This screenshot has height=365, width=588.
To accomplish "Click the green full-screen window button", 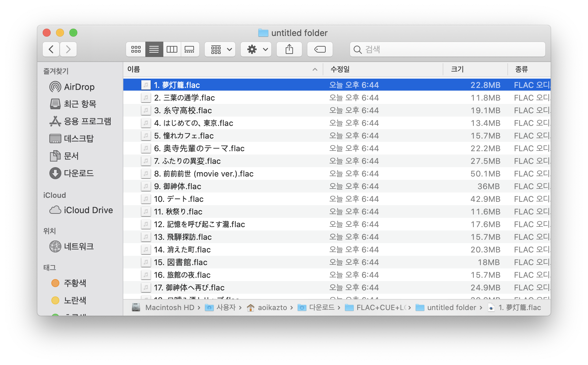I will [x=73, y=33].
